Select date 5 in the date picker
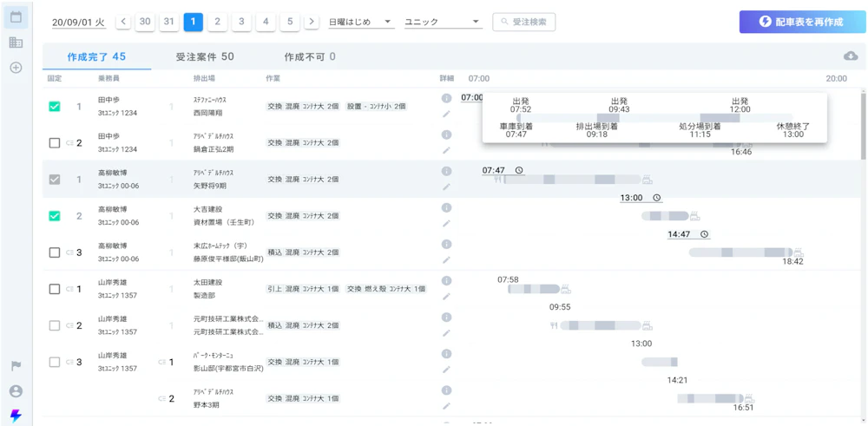Viewport: 868px width, 426px height. coord(290,23)
